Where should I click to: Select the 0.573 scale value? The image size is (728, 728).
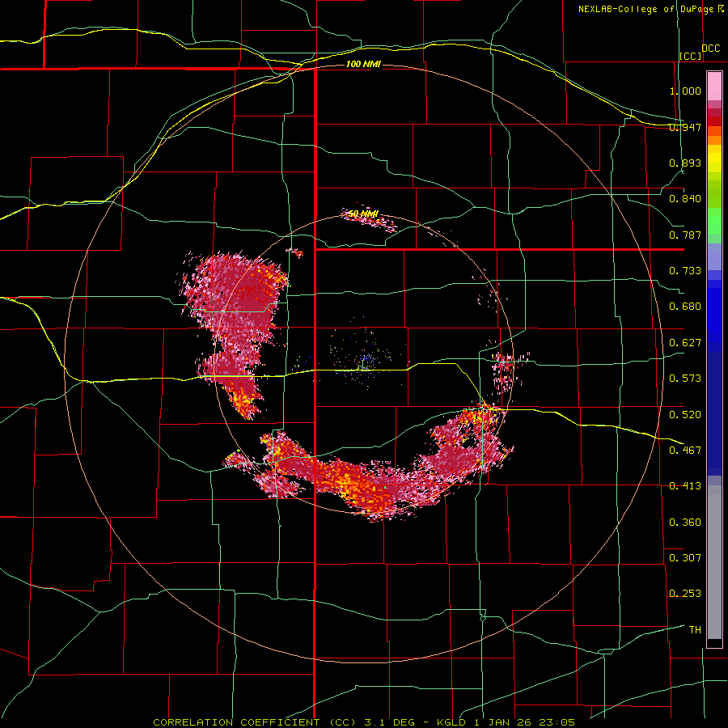[x=685, y=379]
